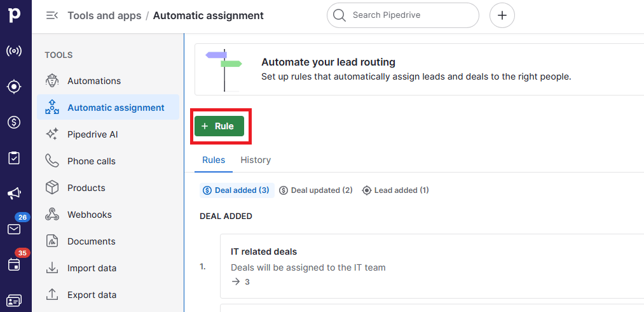Collapse the sidebar menu toggle icon

click(51, 16)
